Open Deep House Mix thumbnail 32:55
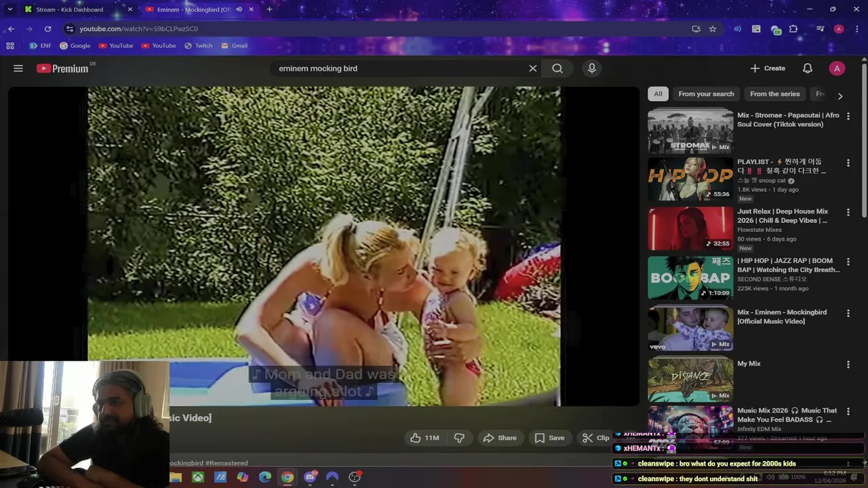Screen dimensions: 868x488 pos(690,229)
